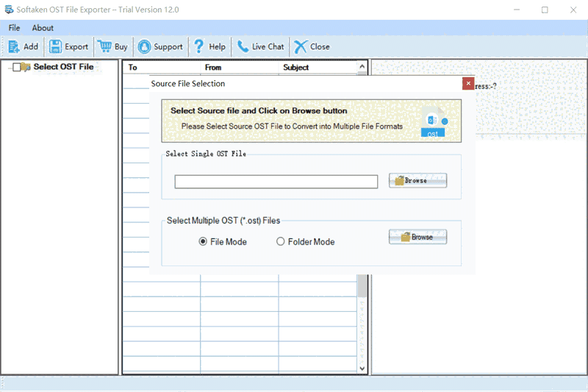Open Support from the toolbar

pos(160,46)
